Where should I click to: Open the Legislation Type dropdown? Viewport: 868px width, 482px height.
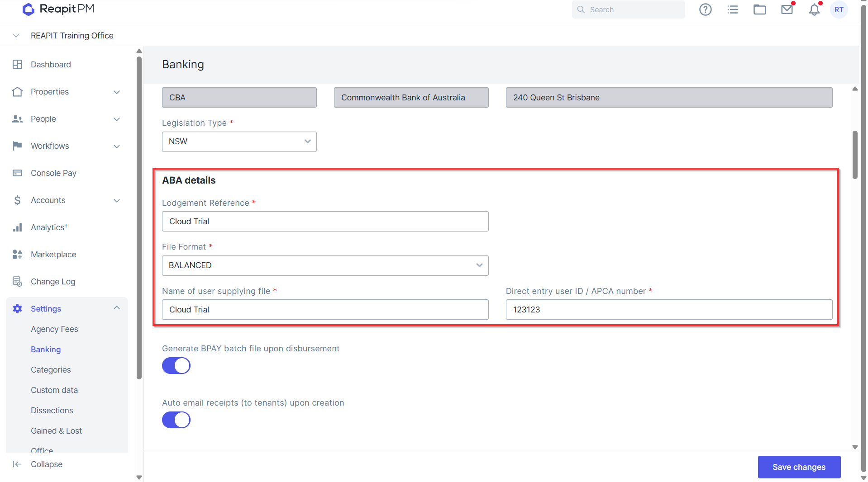pos(239,142)
